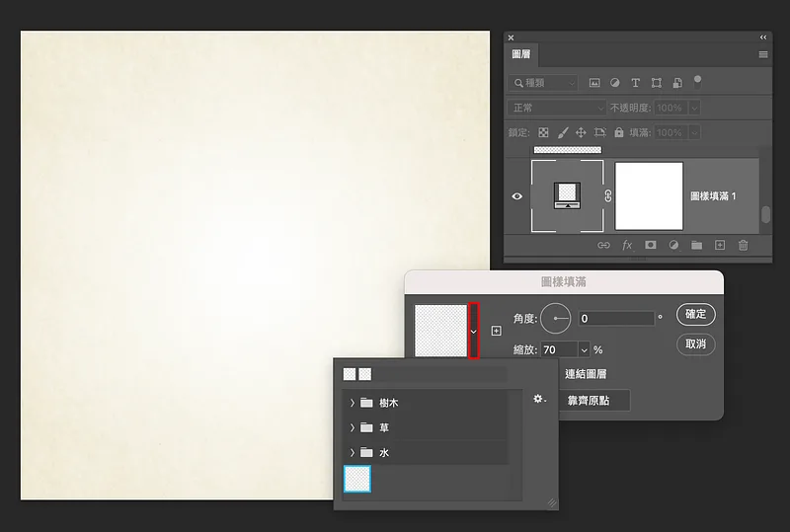Click the 不透明度 100% field
The width and height of the screenshot is (790, 532).
(x=671, y=108)
